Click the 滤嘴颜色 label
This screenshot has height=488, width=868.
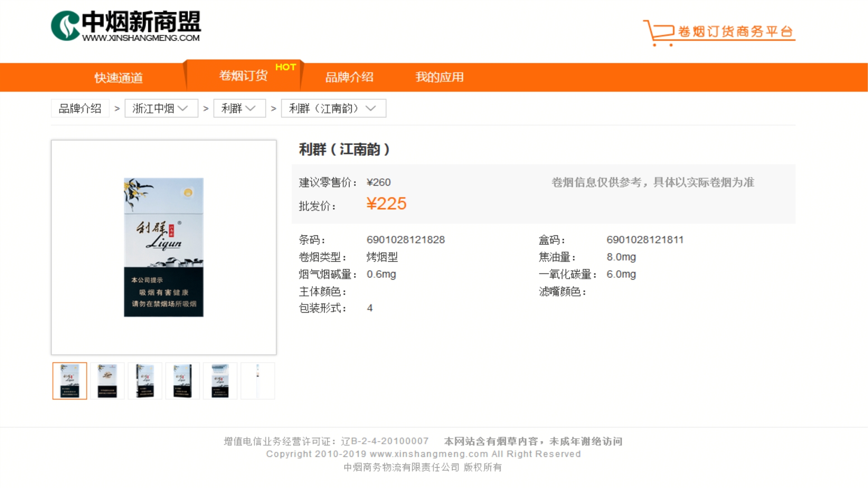tap(562, 291)
